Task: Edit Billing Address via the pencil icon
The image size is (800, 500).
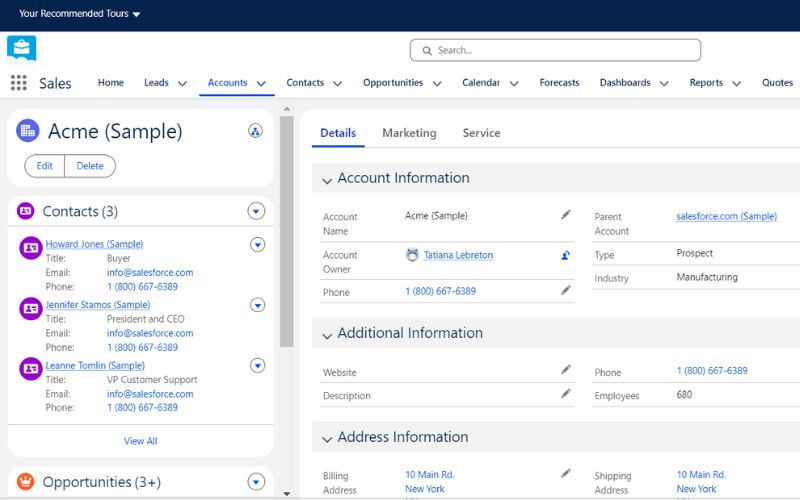Action: click(565, 473)
